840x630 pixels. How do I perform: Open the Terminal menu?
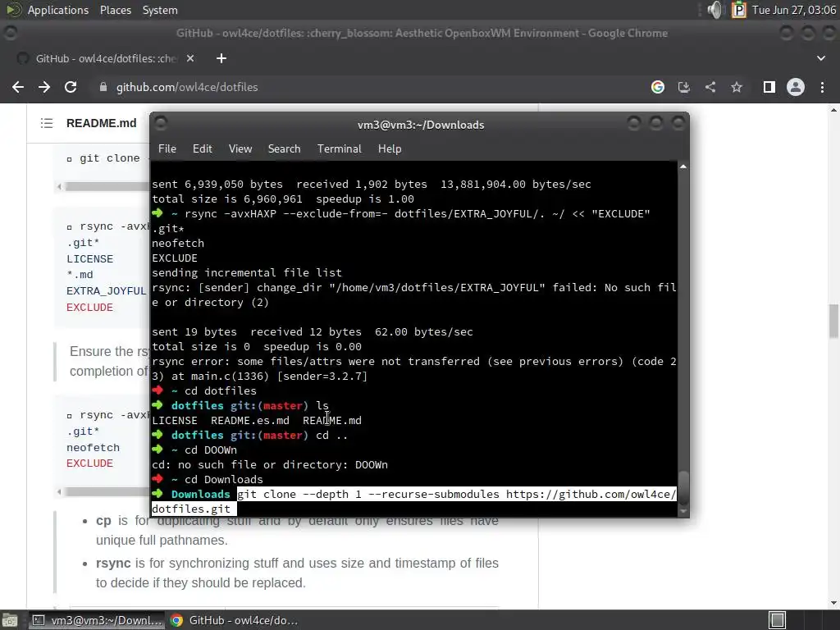339,149
